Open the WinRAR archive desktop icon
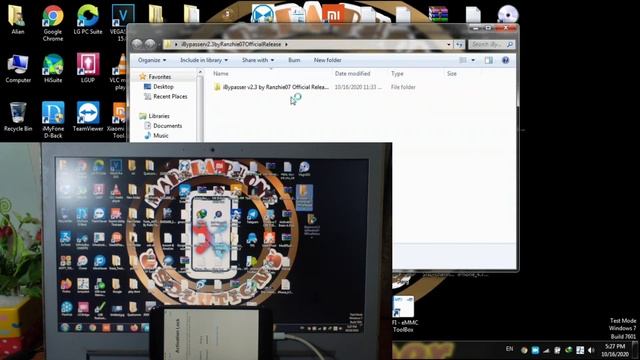640x360 pixels. tap(438, 15)
